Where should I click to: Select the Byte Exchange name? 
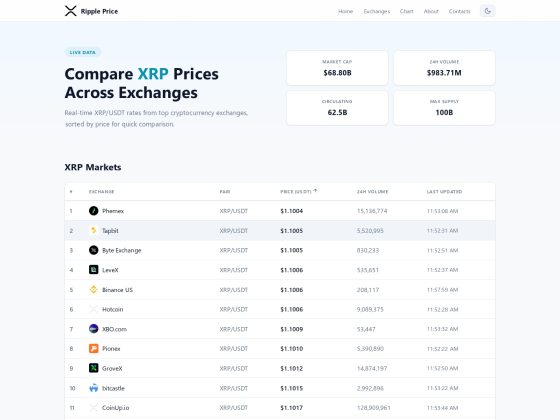click(x=121, y=250)
